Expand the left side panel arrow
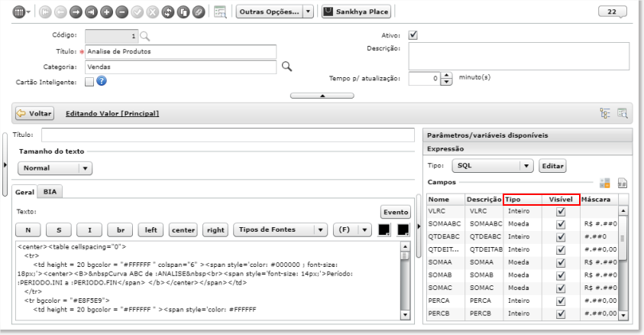 click(5, 164)
